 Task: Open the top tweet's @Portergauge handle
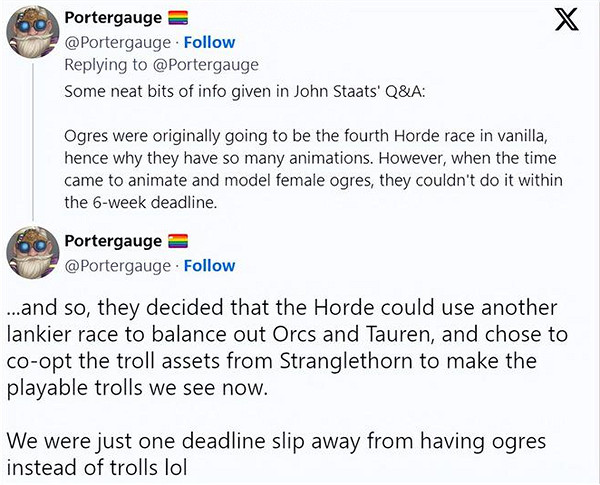tap(115, 42)
